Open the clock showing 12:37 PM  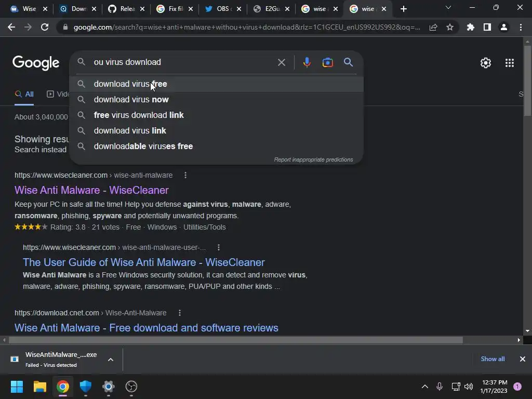tap(494, 387)
